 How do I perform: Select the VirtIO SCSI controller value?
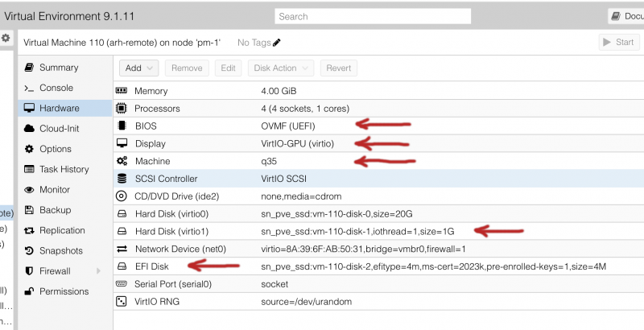click(284, 179)
